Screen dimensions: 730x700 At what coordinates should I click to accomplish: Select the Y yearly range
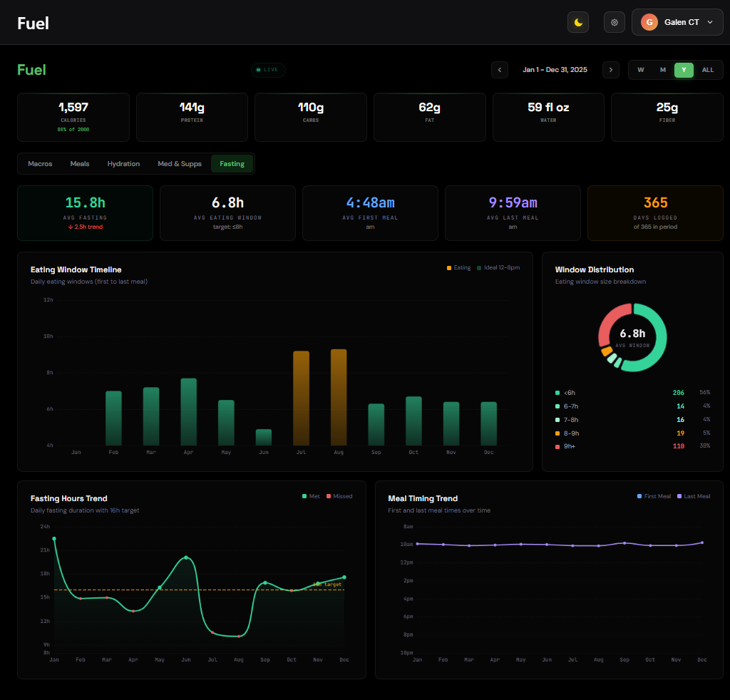click(684, 70)
